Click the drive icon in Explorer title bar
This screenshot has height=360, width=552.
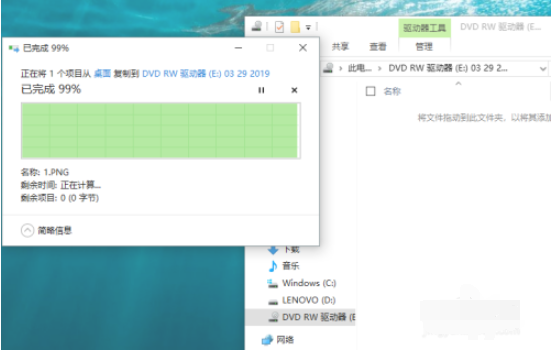257,26
